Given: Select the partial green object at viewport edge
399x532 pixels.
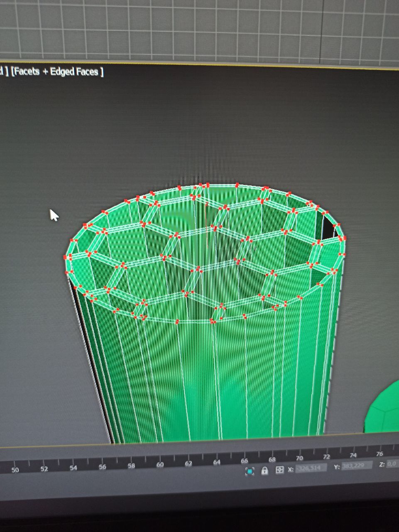Looking at the screenshot, I should point(383,409).
